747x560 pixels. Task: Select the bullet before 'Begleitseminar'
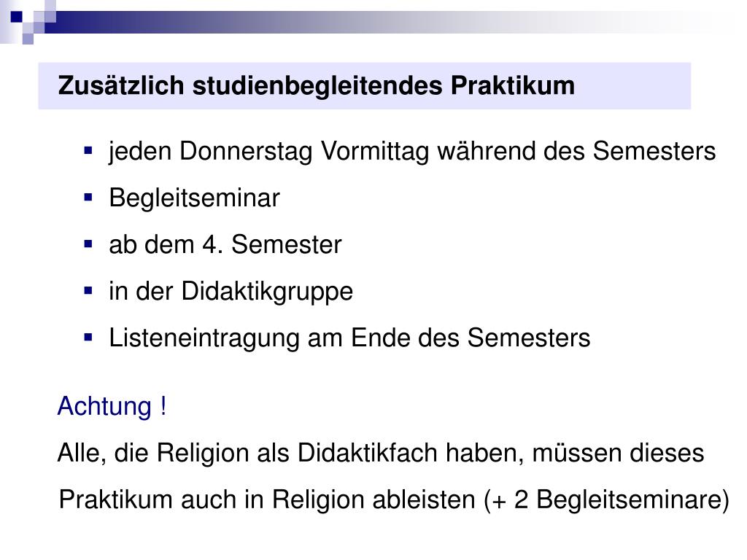point(88,198)
